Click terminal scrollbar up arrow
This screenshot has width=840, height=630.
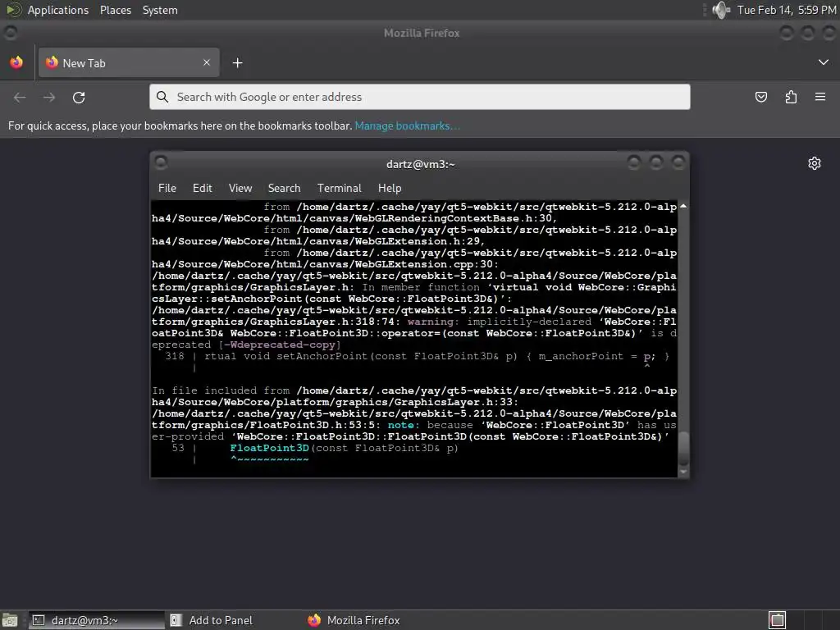[x=683, y=206]
